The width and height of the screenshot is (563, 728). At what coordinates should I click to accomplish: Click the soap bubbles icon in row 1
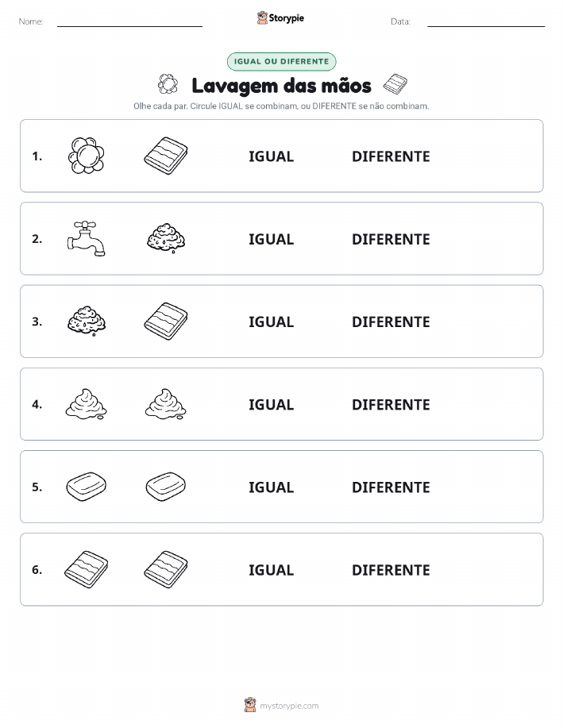[x=87, y=156]
